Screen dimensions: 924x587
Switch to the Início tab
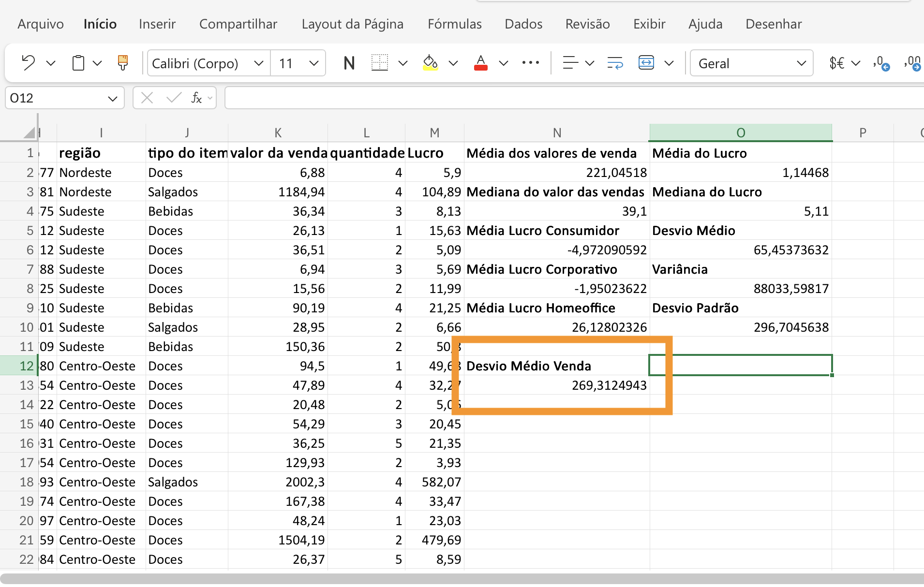[x=100, y=24]
